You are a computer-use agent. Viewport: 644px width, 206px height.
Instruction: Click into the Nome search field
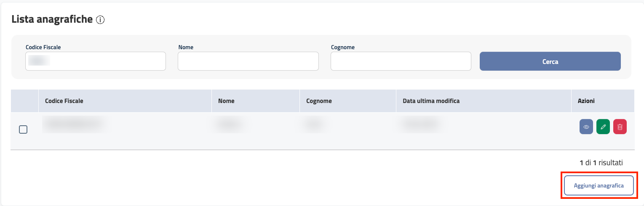tap(248, 61)
